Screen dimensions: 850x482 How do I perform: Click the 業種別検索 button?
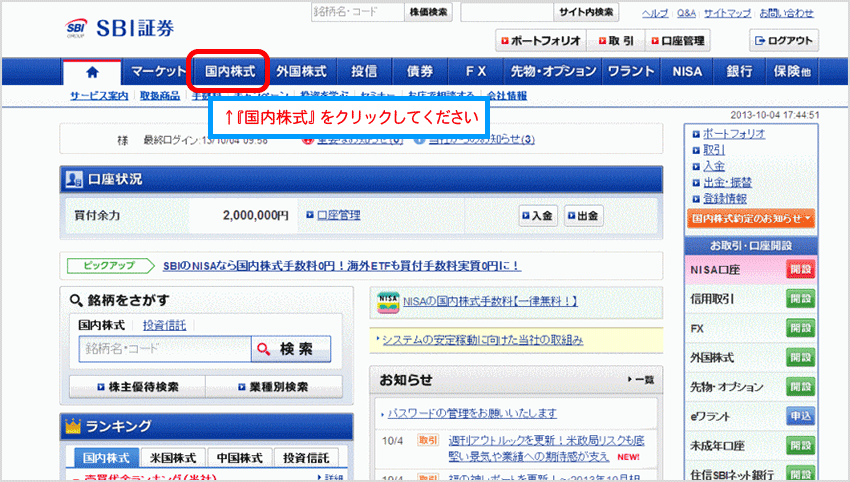click(x=274, y=387)
